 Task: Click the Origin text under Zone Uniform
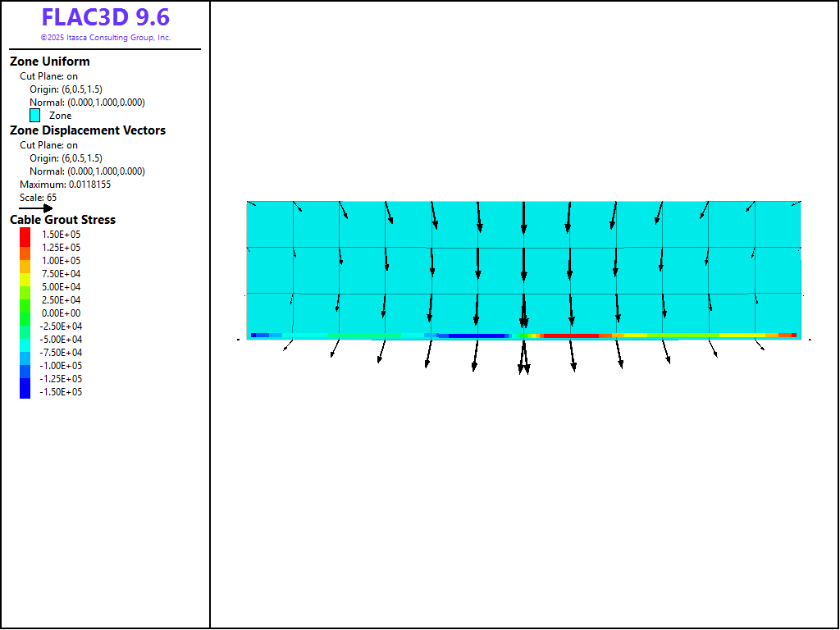pos(66,89)
